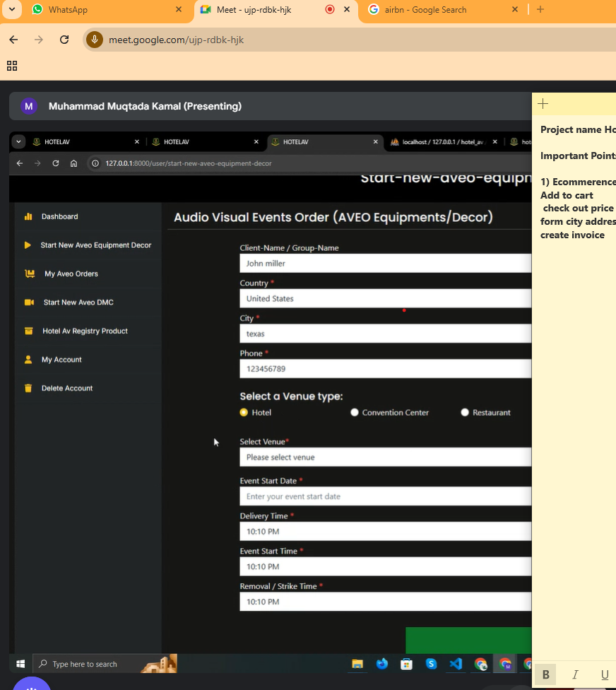Viewport: 616px width, 690px height.
Task: Click the play icon for Start New Aveo Equipment Decor
Action: (x=28, y=245)
